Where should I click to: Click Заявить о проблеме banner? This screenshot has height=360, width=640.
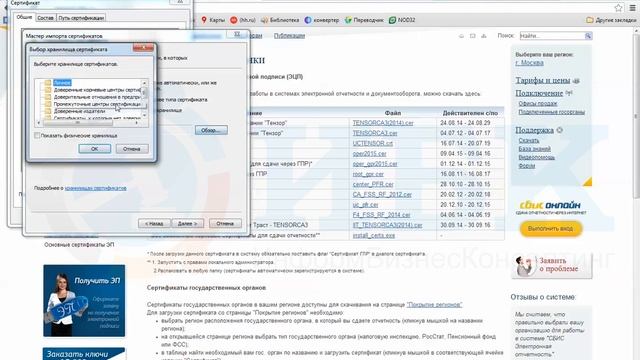pos(551,265)
